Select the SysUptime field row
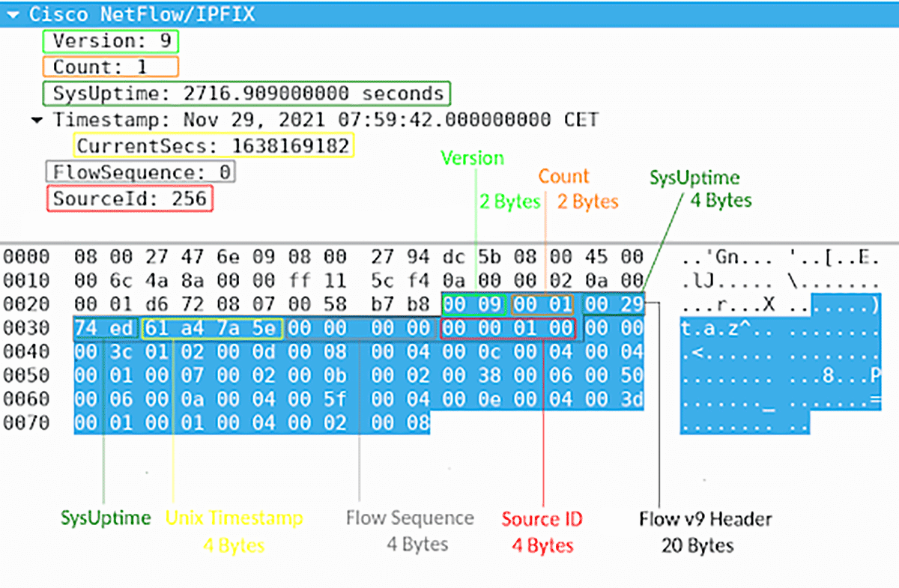 click(x=247, y=93)
